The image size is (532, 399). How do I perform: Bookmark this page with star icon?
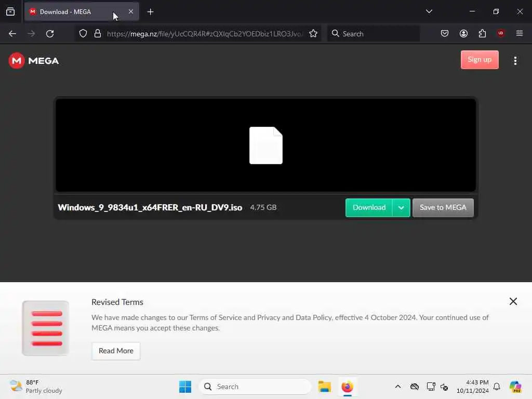(x=313, y=34)
